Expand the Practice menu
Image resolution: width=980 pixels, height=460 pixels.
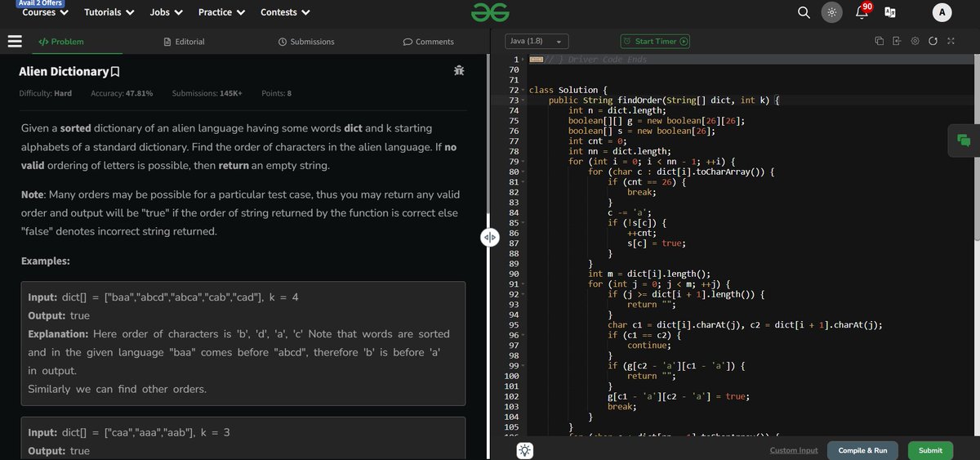click(221, 12)
